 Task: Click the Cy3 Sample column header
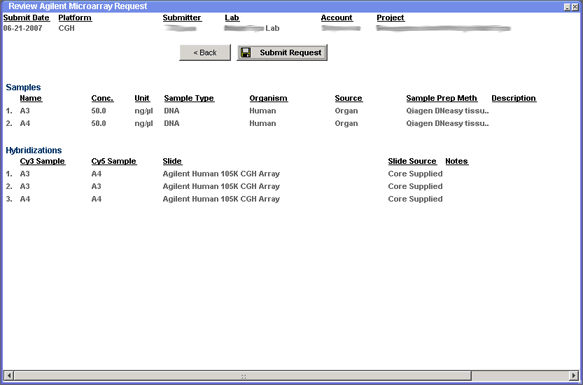[42, 161]
